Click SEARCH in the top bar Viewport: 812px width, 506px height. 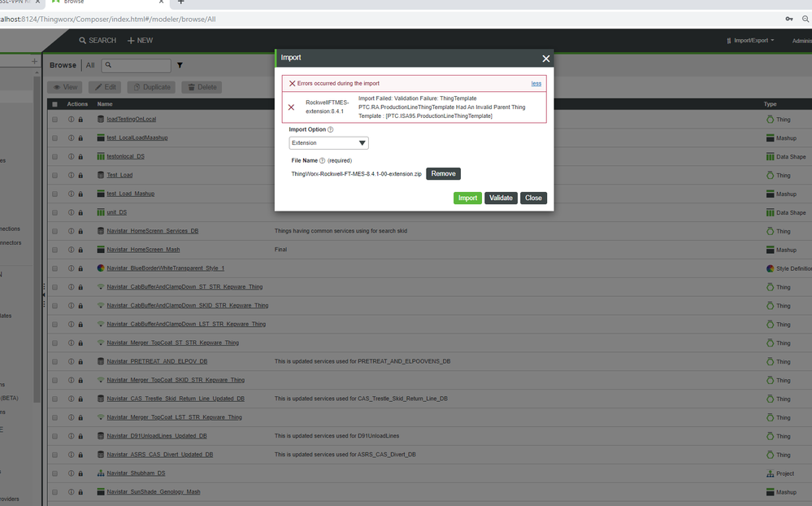[98, 41]
